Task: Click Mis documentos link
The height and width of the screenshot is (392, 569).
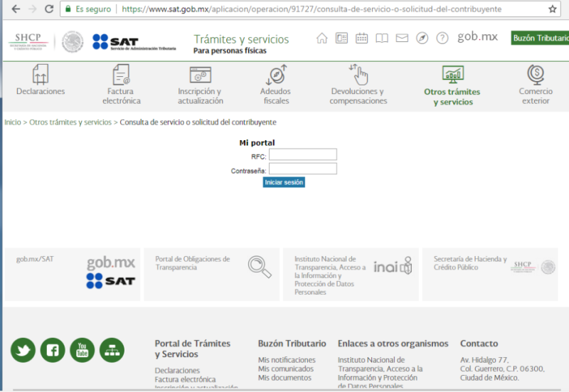Action: tap(284, 378)
